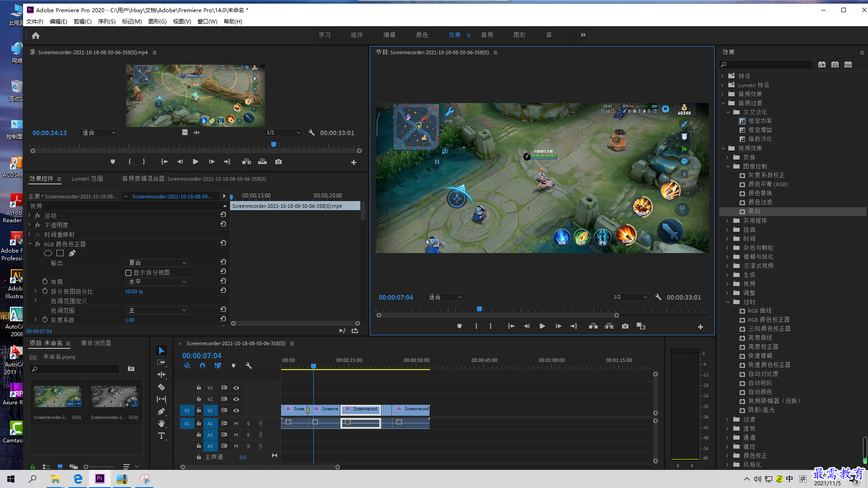Open Program monitor 1/2 resolution dropdown
This screenshot has height=488, width=868.
point(630,297)
